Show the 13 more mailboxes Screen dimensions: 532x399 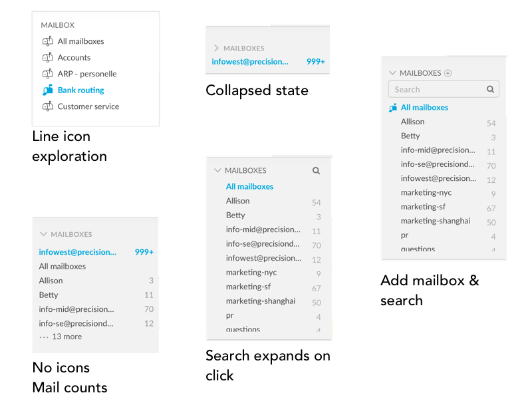(61, 336)
